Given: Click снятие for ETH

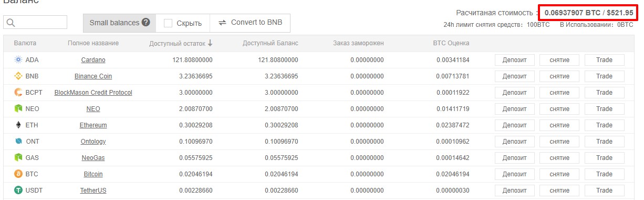Looking at the screenshot, I should pos(559,125).
